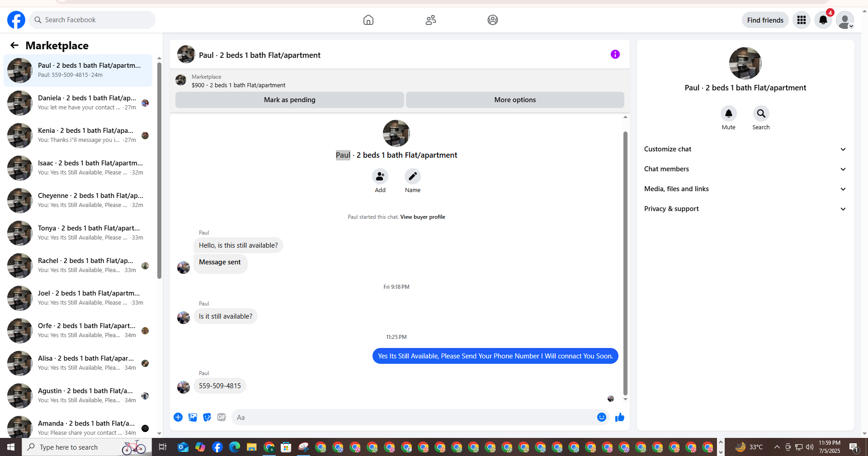Send a thumbs-up like

(x=620, y=417)
